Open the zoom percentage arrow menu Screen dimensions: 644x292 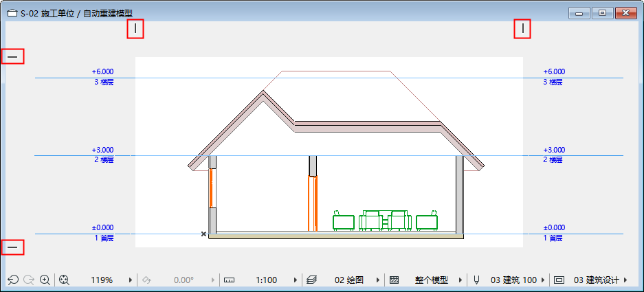[x=131, y=280]
